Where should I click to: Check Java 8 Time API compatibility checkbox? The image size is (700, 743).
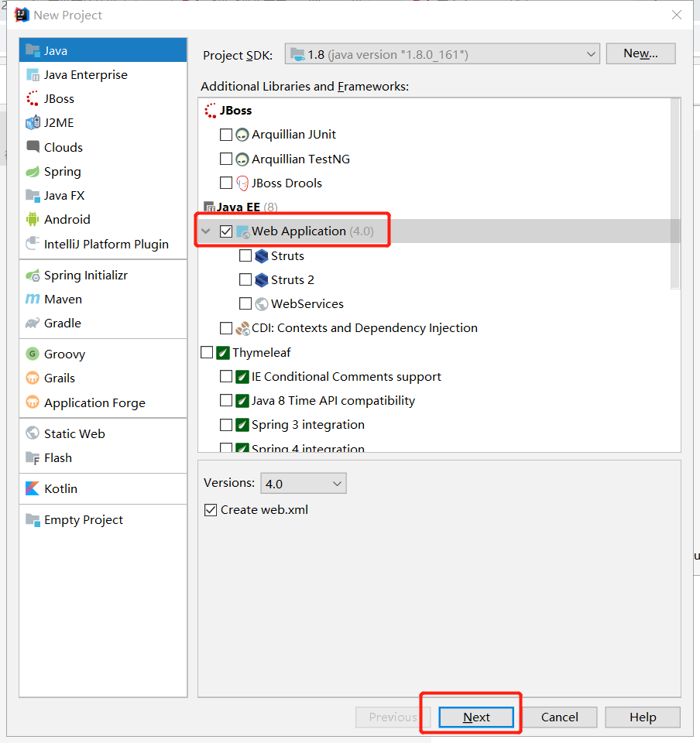(226, 400)
